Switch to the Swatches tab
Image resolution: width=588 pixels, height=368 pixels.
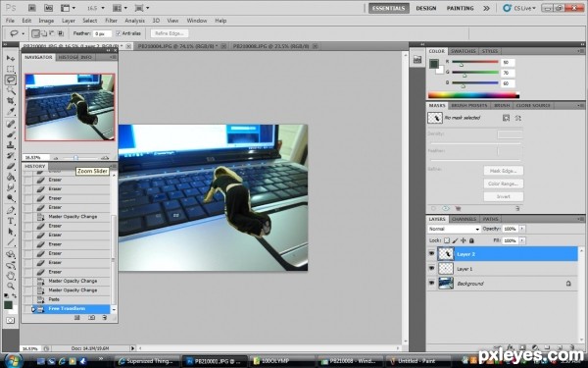464,51
